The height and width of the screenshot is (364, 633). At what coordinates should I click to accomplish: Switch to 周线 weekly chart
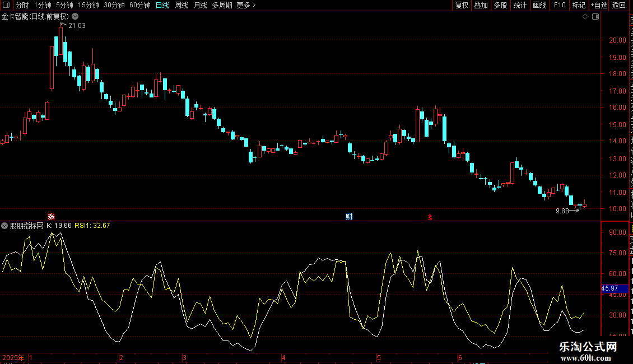point(181,5)
